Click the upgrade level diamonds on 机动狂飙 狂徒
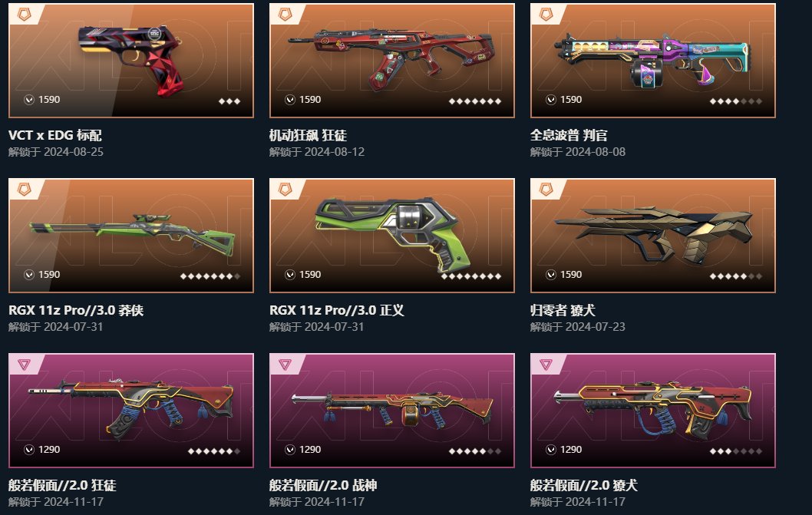 475,101
